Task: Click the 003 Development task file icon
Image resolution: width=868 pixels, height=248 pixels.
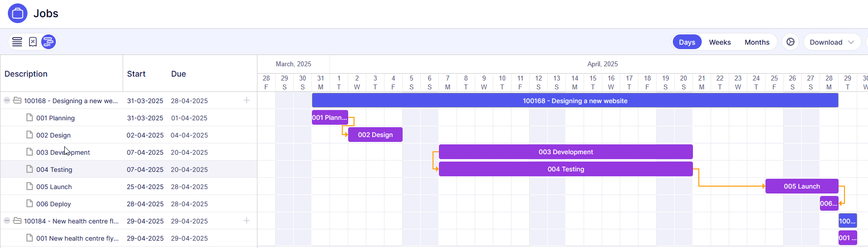Action: pyautogui.click(x=29, y=152)
